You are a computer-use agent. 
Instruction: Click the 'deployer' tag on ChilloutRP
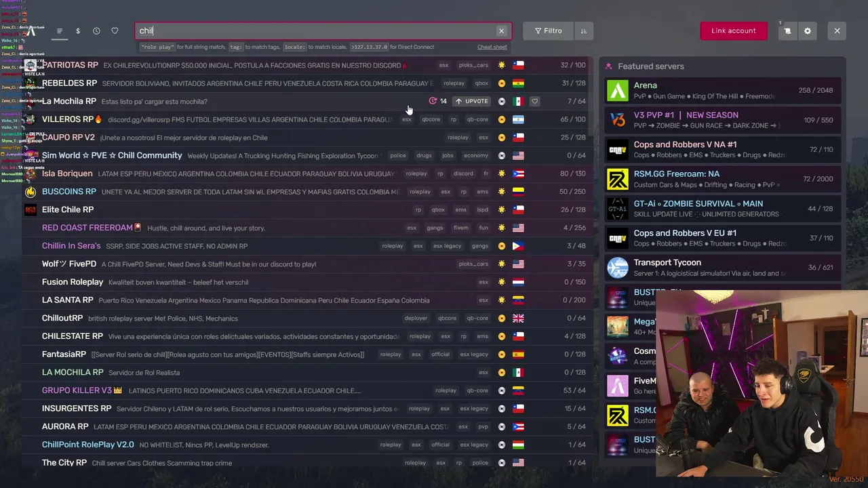click(416, 318)
